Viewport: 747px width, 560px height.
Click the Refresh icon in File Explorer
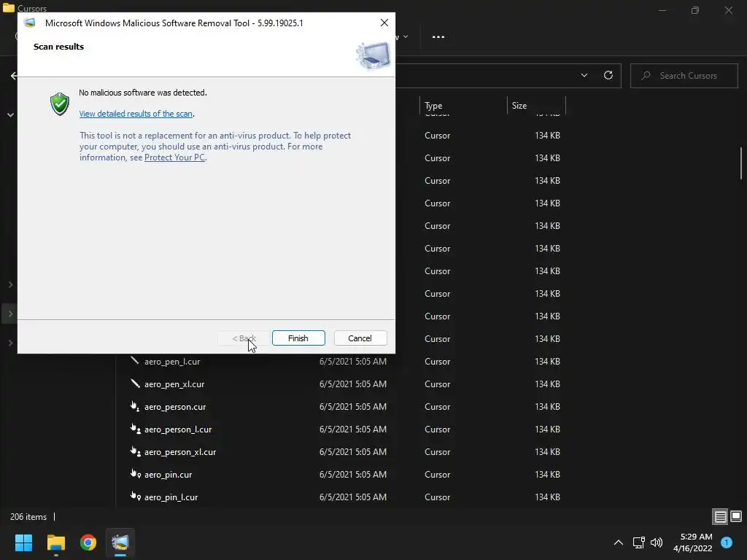point(608,75)
